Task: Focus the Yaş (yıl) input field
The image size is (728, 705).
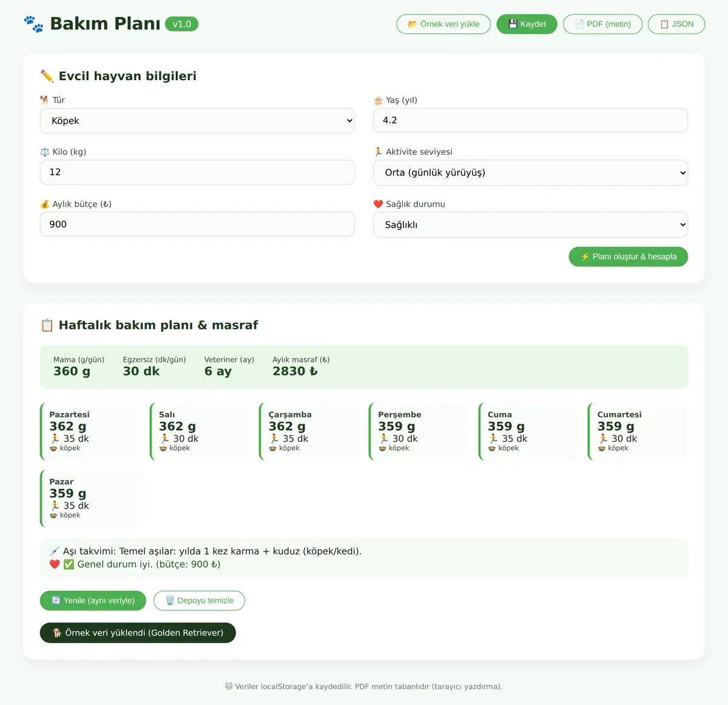Action: pos(530,120)
